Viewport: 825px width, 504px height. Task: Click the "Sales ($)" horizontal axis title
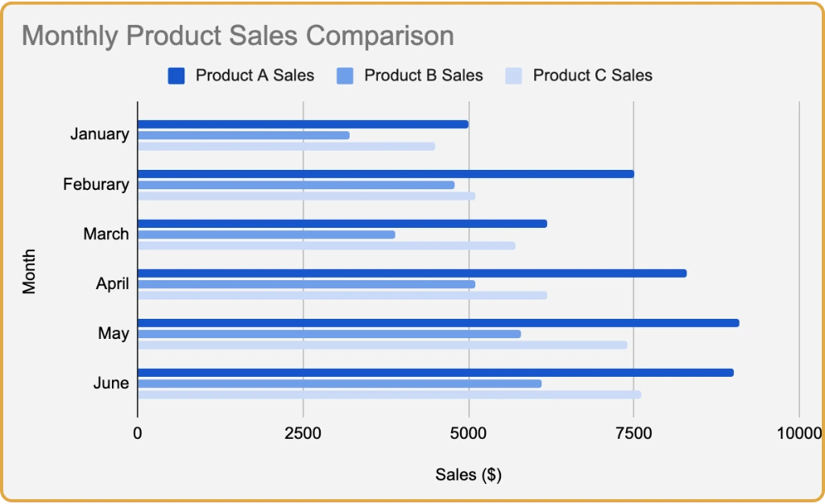pos(468,475)
